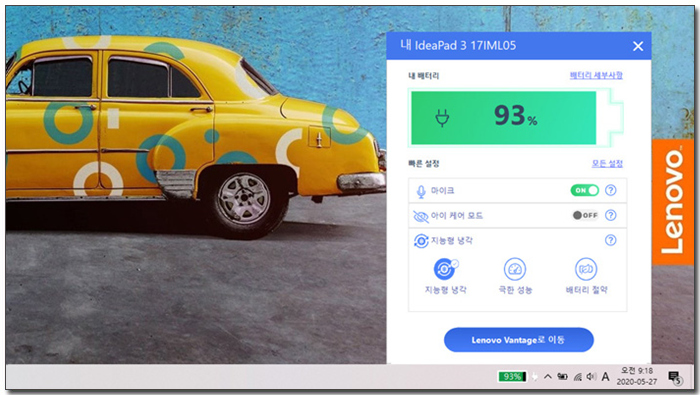700x395 pixels.
Task: Open the taskbar Wi-Fi network icon
Action: click(x=577, y=377)
